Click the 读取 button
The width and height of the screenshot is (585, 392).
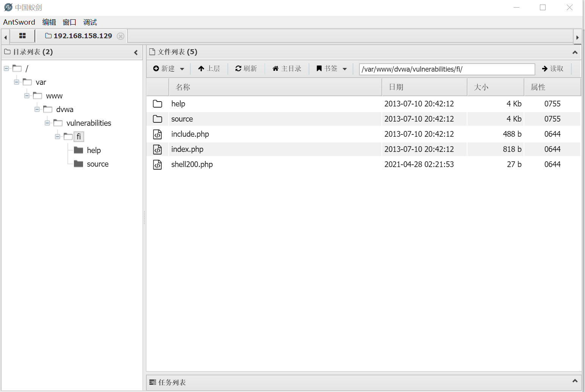coord(553,69)
